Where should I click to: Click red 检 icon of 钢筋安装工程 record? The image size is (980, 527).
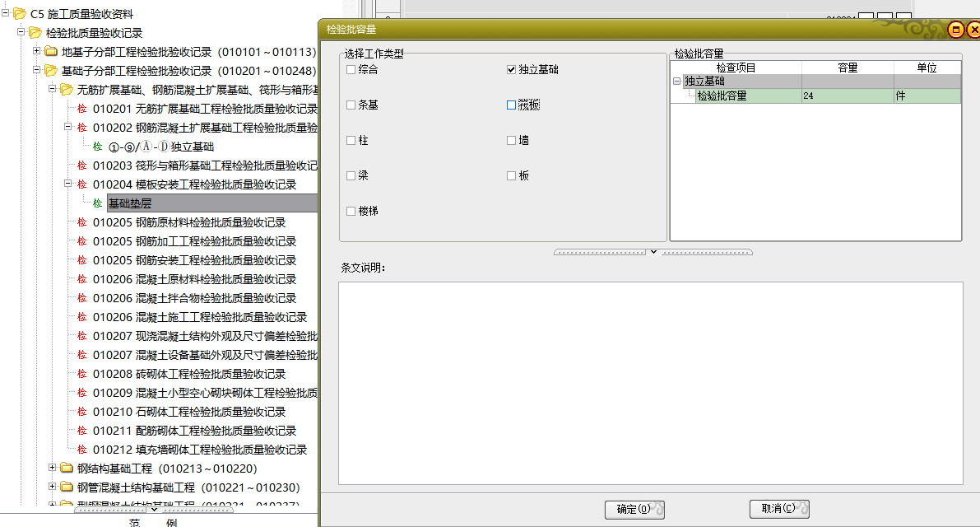[x=82, y=260]
